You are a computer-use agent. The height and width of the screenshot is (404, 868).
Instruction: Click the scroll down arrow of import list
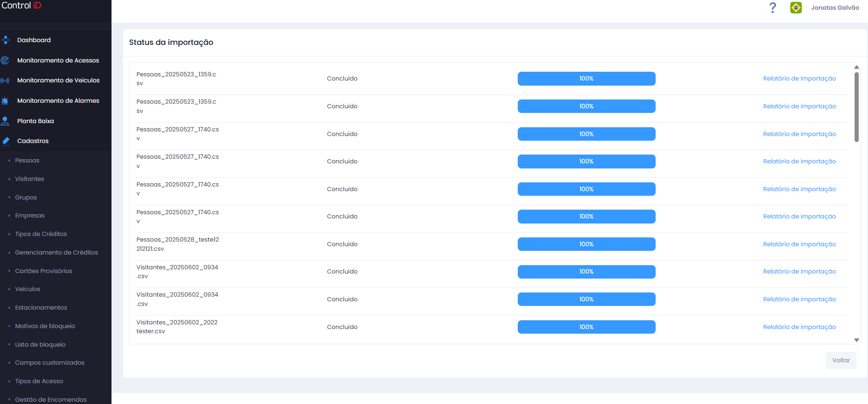point(856,340)
